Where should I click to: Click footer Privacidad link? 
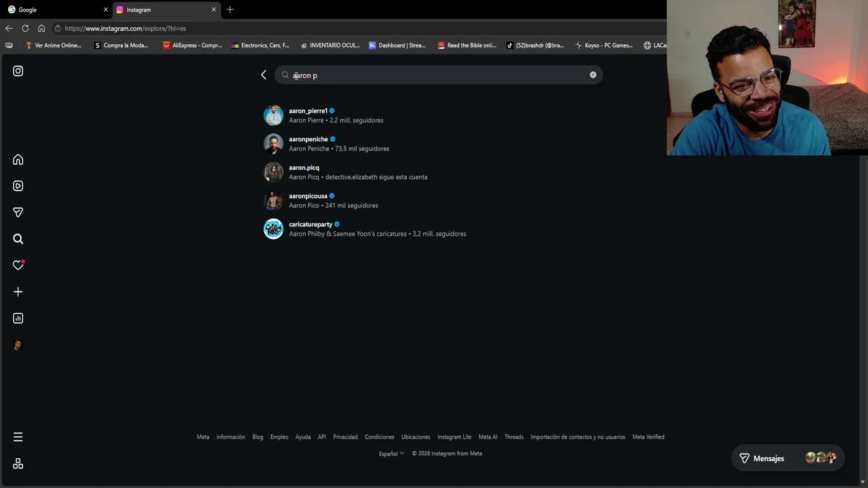(x=345, y=437)
